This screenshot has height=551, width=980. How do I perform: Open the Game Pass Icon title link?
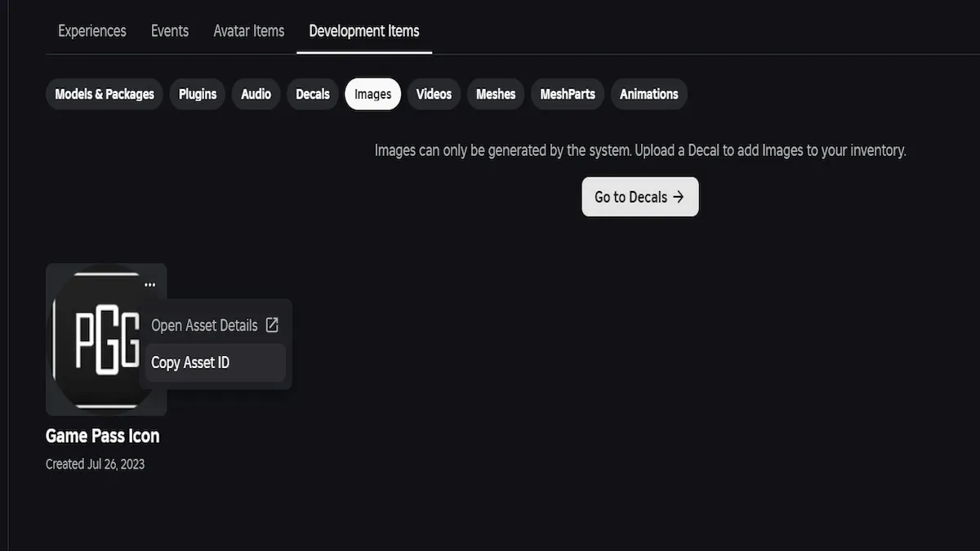point(102,436)
